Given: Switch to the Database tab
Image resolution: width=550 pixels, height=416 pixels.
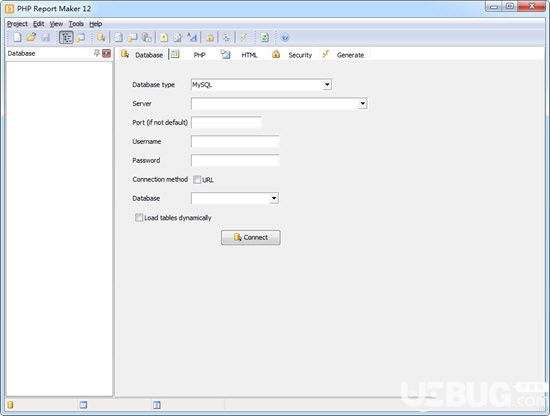Looking at the screenshot, I should (x=142, y=55).
